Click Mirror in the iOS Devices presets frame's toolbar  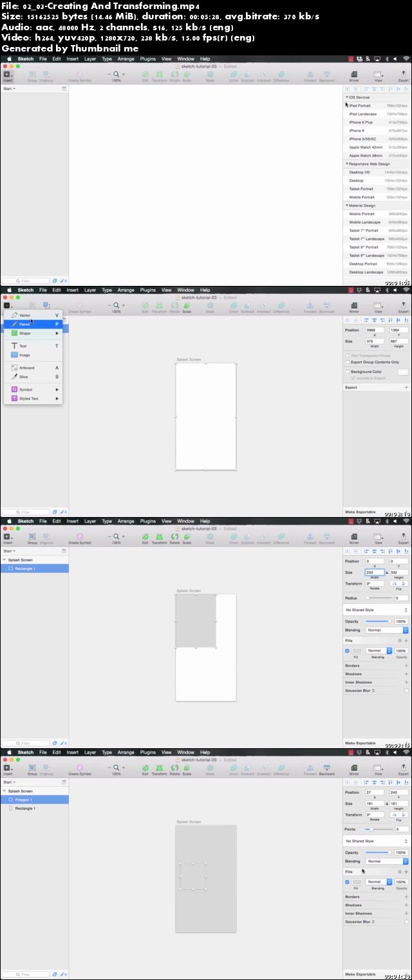pos(354,75)
